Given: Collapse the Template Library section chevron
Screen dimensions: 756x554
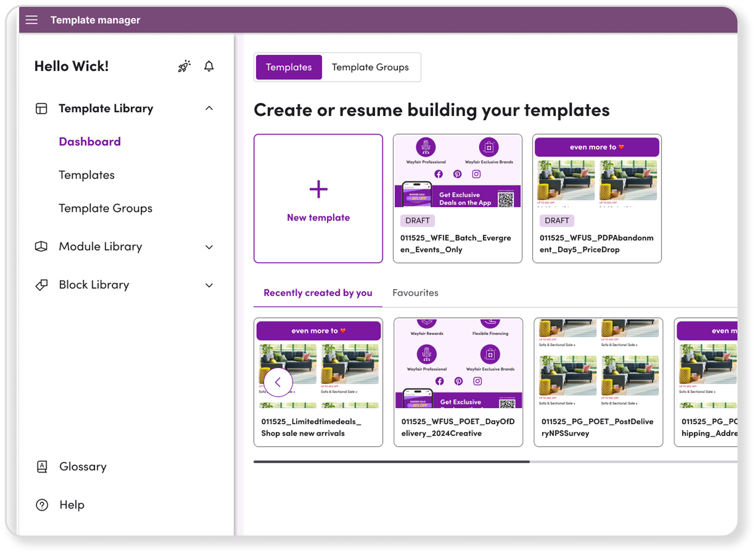Looking at the screenshot, I should 209,108.
